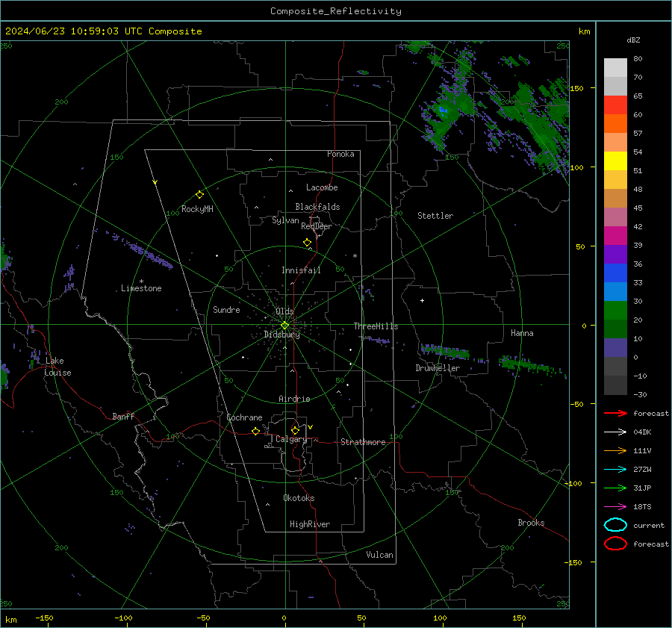This screenshot has width=672, height=628.
Task: Click the Vulcan label
Action: [379, 555]
